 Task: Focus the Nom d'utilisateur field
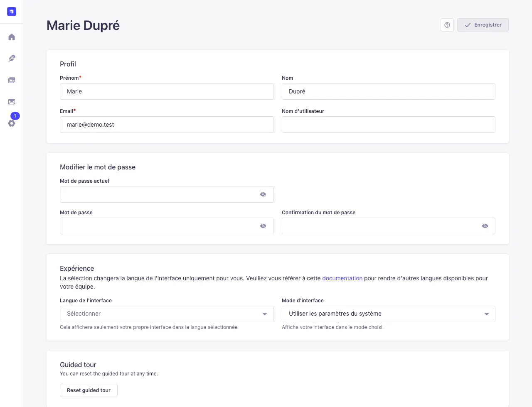click(x=389, y=125)
